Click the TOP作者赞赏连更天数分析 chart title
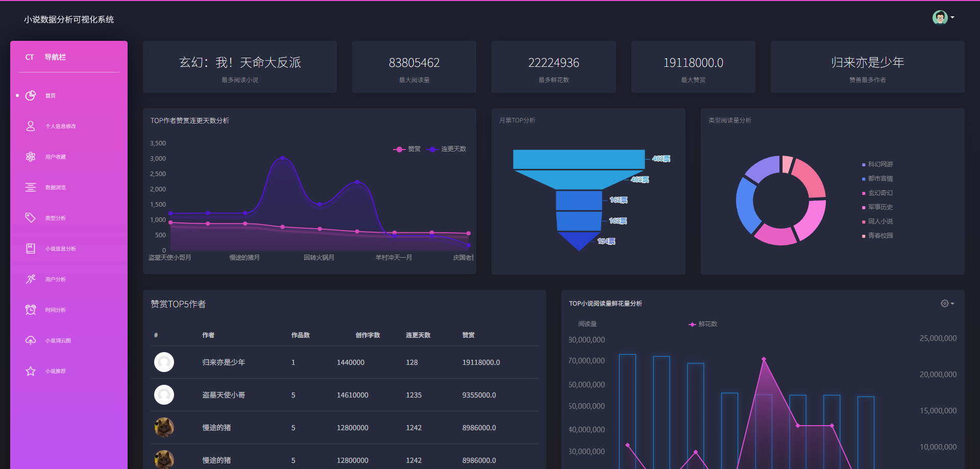The image size is (980, 469). click(x=190, y=120)
